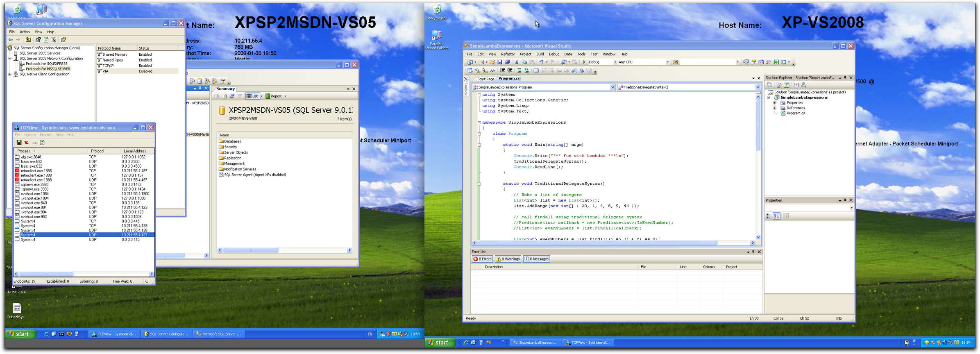Toggle the 0 Messages filter
The width and height of the screenshot is (980, 354).
(x=537, y=259)
